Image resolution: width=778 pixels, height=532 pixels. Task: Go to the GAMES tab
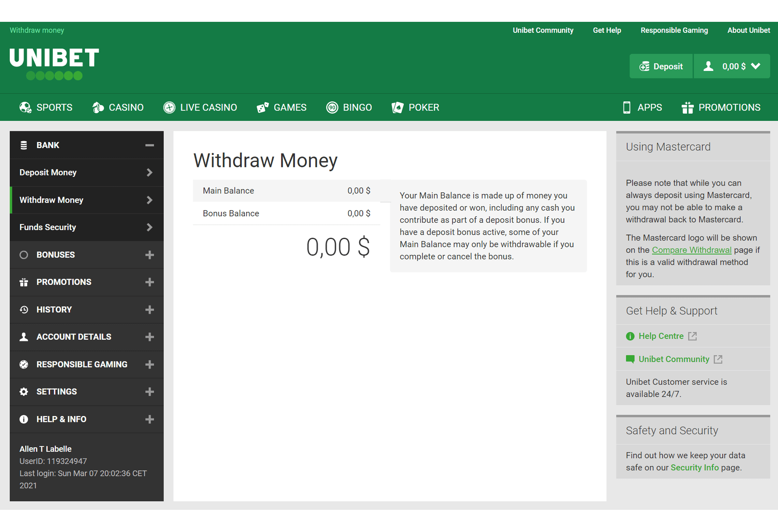[282, 107]
